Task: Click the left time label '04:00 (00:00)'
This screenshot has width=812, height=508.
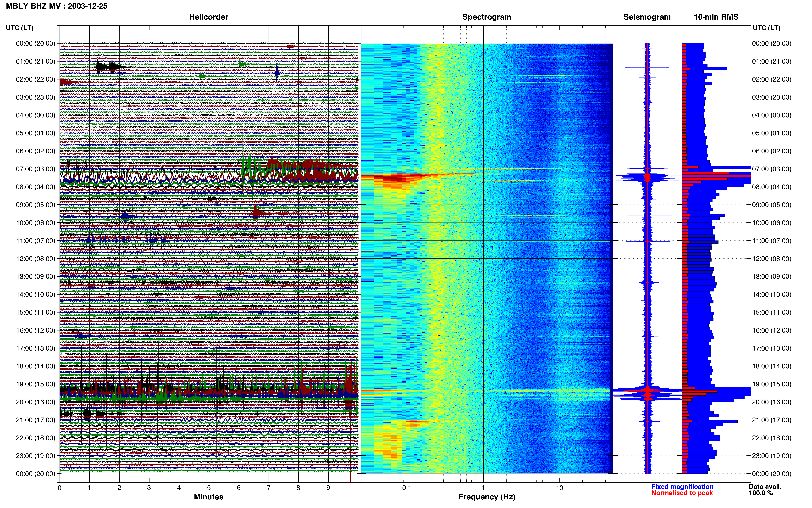Action: 35,115
